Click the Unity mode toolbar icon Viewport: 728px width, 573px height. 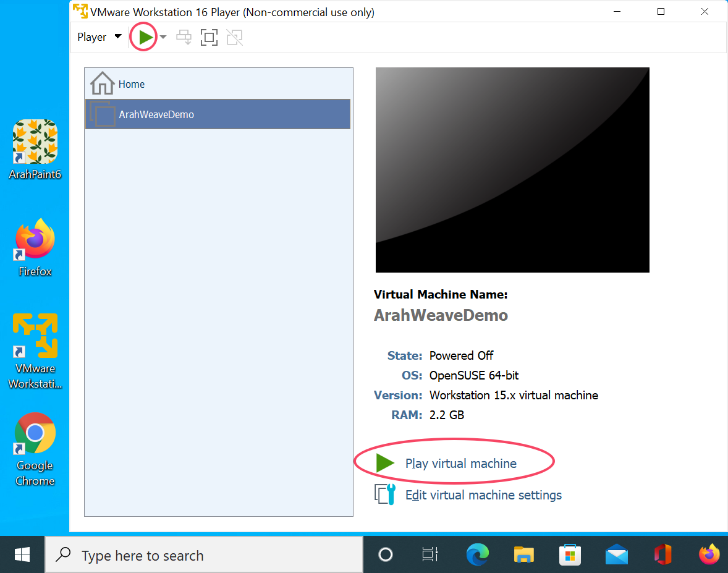pyautogui.click(x=235, y=37)
